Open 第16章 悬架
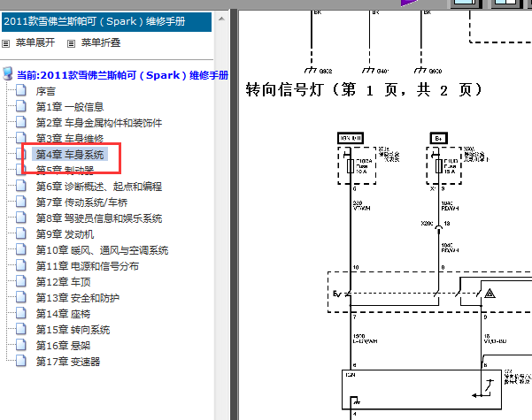The height and width of the screenshot is (420, 532). click(x=64, y=346)
